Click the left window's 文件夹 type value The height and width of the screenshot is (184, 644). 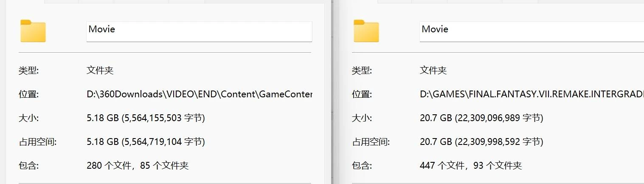[x=100, y=71]
